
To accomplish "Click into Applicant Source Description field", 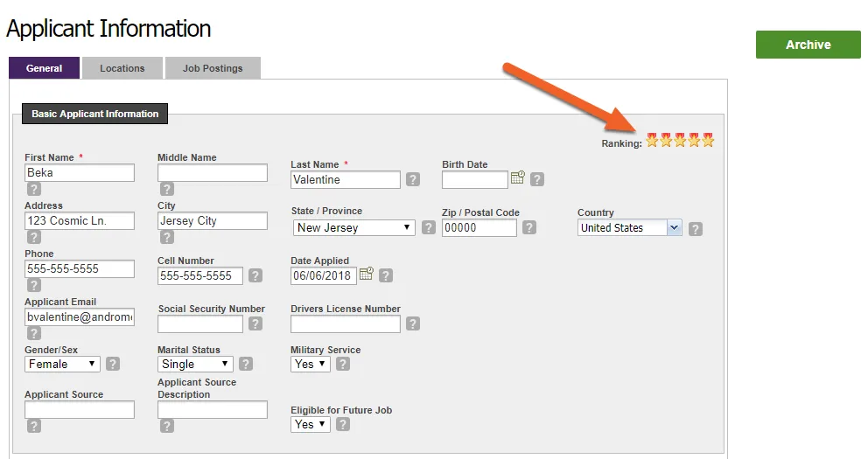I will pos(212,410).
